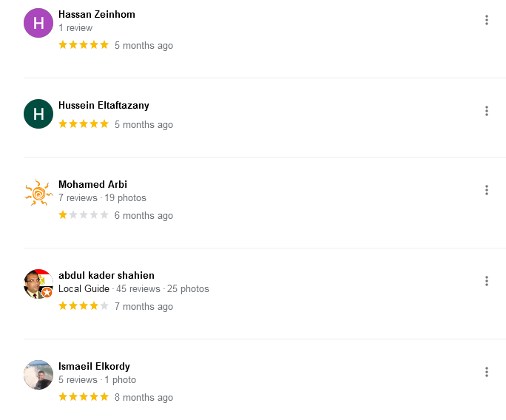Viewport: 506px width, 420px height.
Task: Click abdul kader shahien's four-star rating
Action: (x=84, y=306)
